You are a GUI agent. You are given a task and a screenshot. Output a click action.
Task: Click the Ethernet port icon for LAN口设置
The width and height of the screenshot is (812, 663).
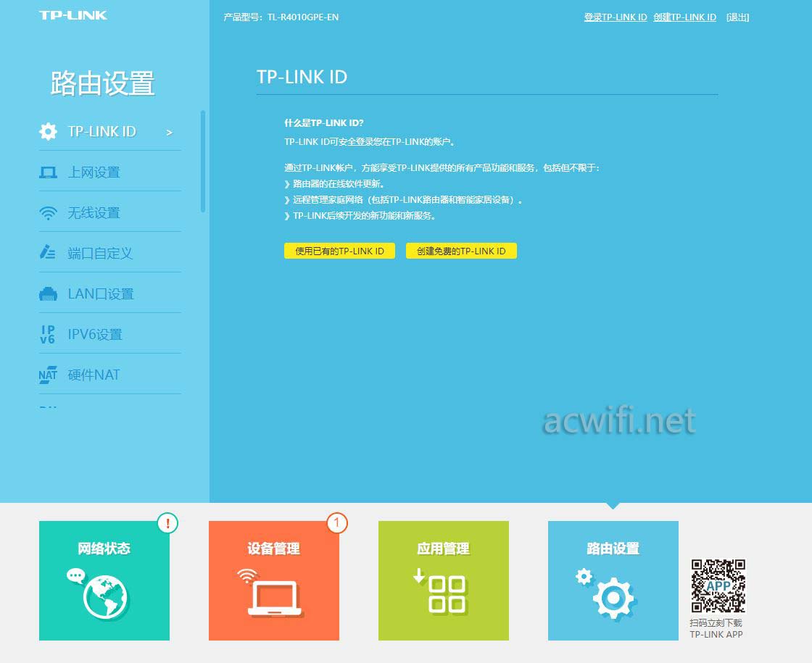[48, 294]
